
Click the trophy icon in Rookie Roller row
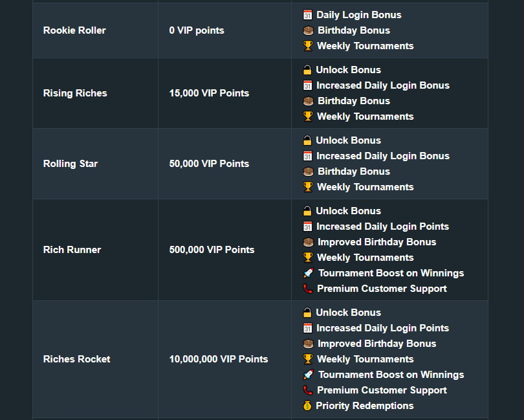tap(308, 46)
